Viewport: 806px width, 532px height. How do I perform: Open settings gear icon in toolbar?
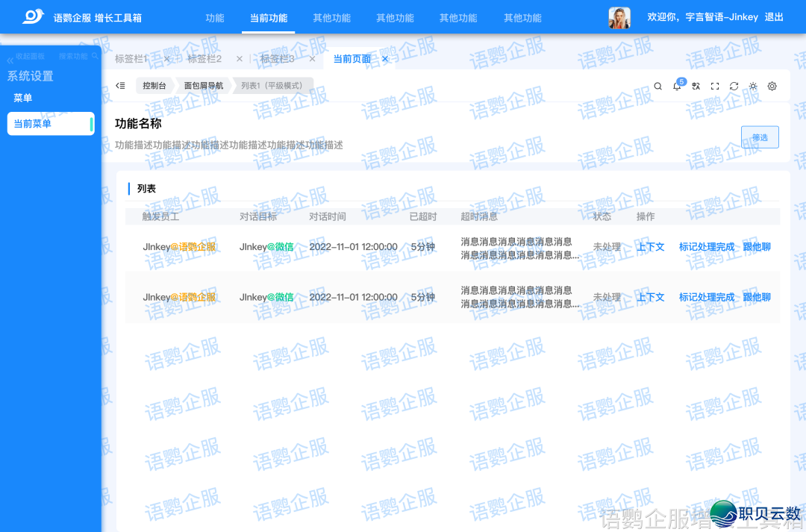pos(772,87)
